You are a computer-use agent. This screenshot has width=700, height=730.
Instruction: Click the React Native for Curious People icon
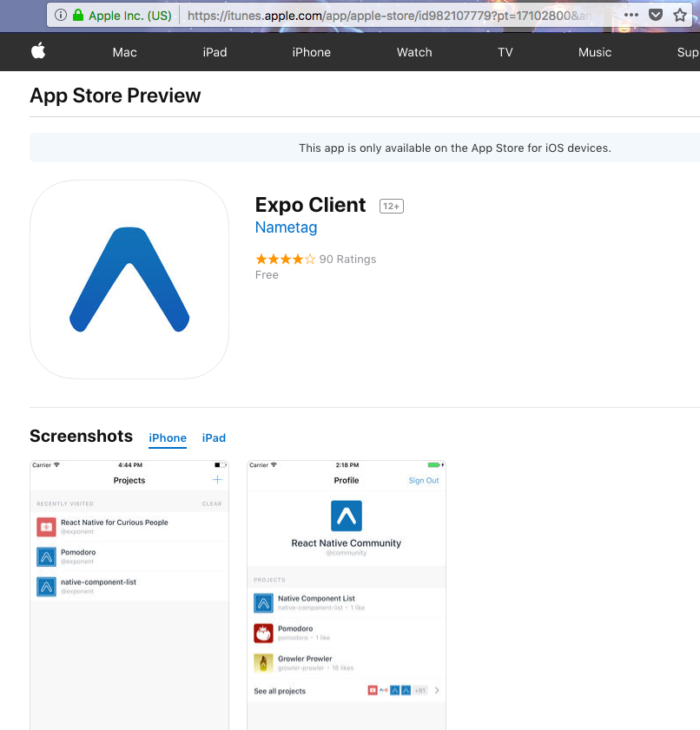tap(46, 527)
